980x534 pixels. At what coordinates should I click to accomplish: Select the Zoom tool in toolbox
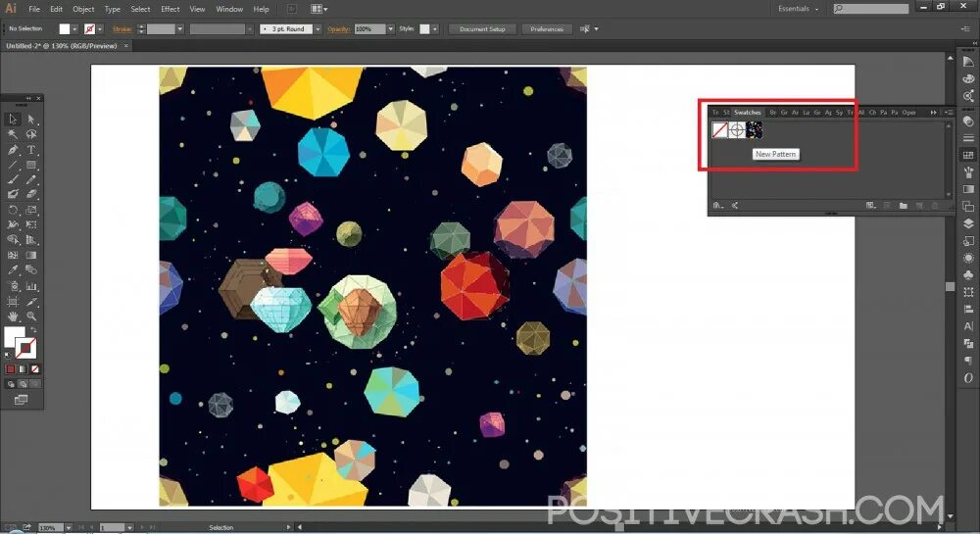click(x=31, y=316)
